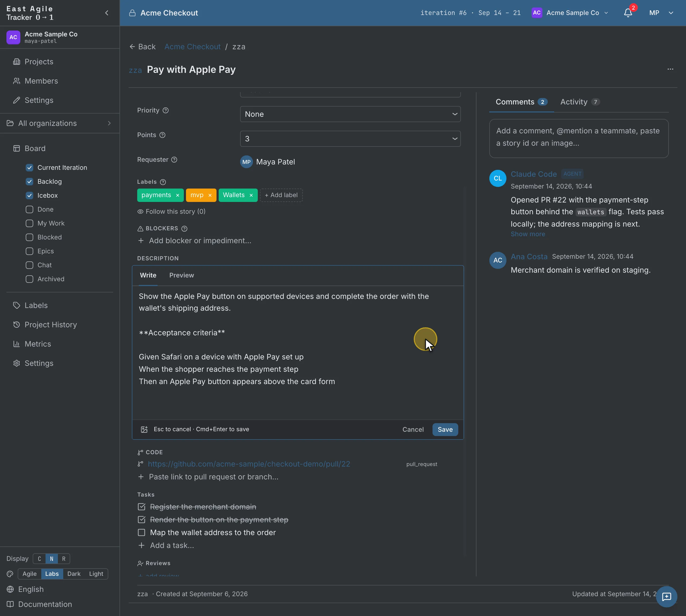Screen dimensions: 686x616
Task: Click Paste link to pull request field
Action: pos(213,477)
